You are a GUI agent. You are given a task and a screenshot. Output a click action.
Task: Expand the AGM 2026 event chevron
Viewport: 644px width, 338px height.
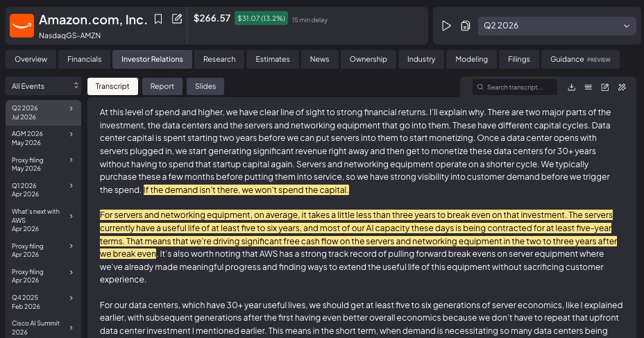click(x=71, y=134)
